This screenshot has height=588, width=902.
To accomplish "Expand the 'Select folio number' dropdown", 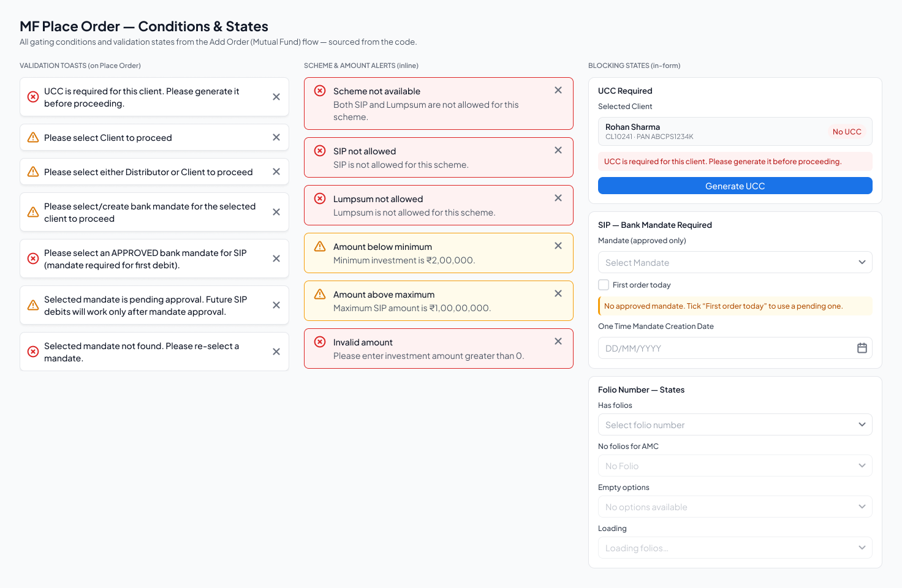I will [x=735, y=424].
